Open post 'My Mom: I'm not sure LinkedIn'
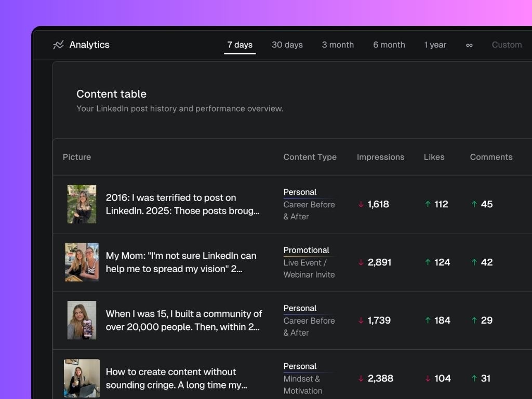 [181, 262]
